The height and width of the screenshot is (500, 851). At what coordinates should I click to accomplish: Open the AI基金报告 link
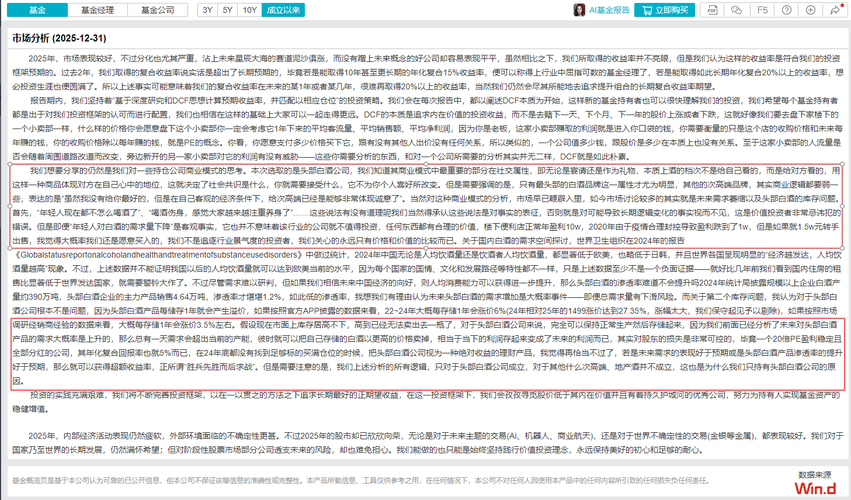[609, 10]
